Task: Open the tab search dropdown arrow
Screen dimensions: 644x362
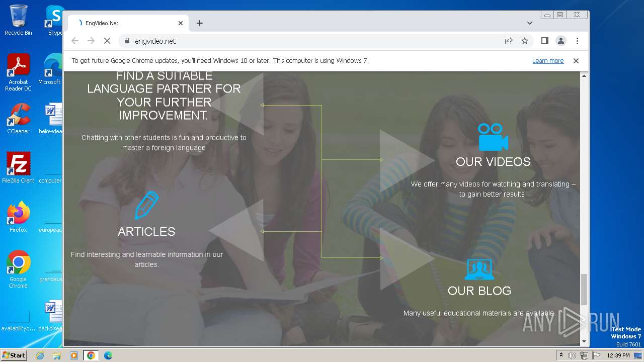Action: [530, 23]
